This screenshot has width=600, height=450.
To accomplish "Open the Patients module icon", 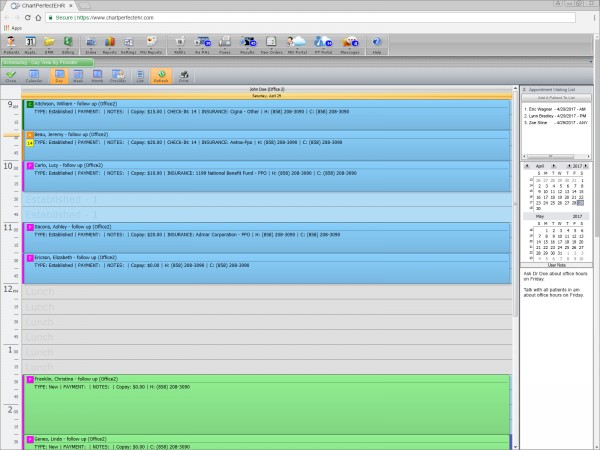I will pos(12,43).
